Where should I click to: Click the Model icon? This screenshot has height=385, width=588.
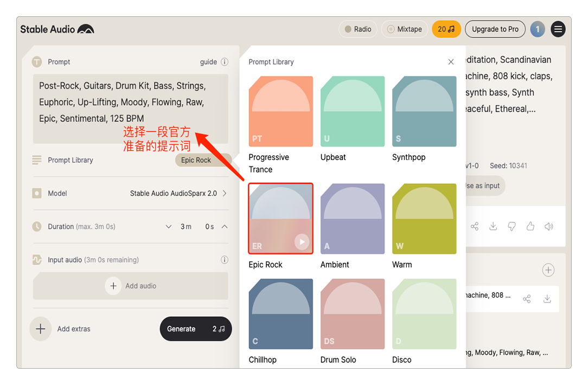37,194
